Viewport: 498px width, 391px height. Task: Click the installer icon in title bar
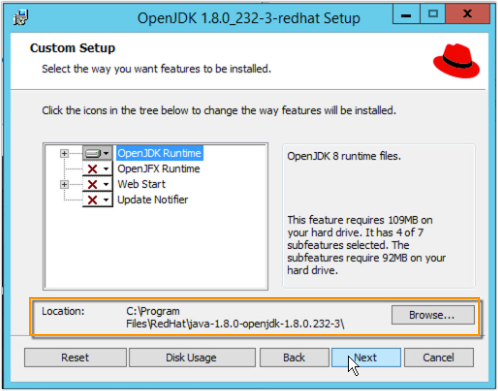click(21, 17)
